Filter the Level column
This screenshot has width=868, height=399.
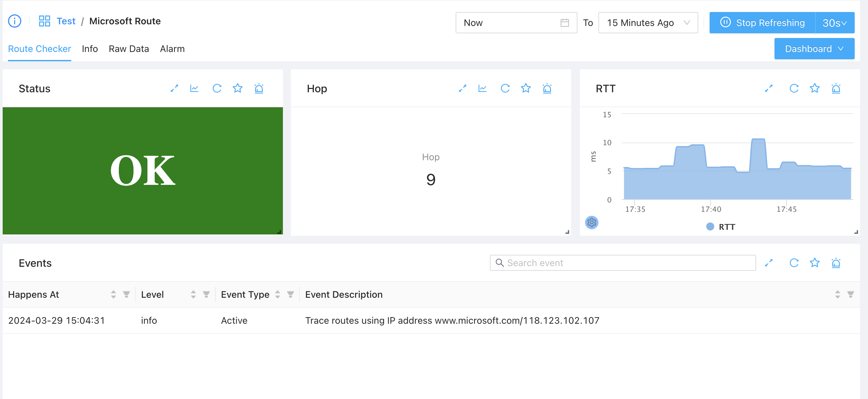(x=206, y=294)
